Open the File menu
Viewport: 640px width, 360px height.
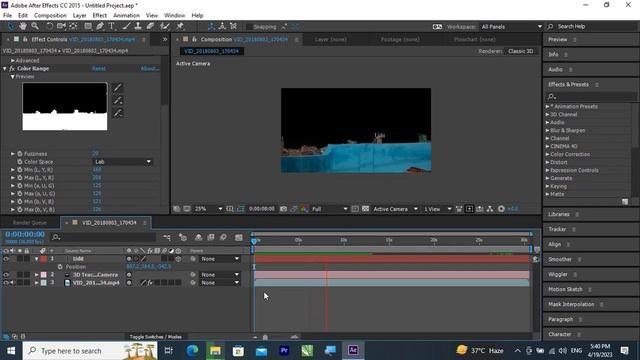tap(7, 15)
